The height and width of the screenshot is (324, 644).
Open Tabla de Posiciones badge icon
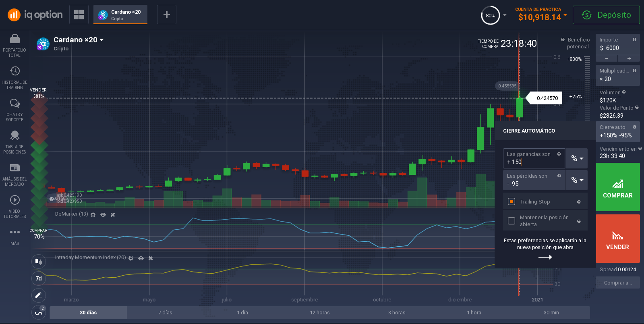pyautogui.click(x=15, y=135)
